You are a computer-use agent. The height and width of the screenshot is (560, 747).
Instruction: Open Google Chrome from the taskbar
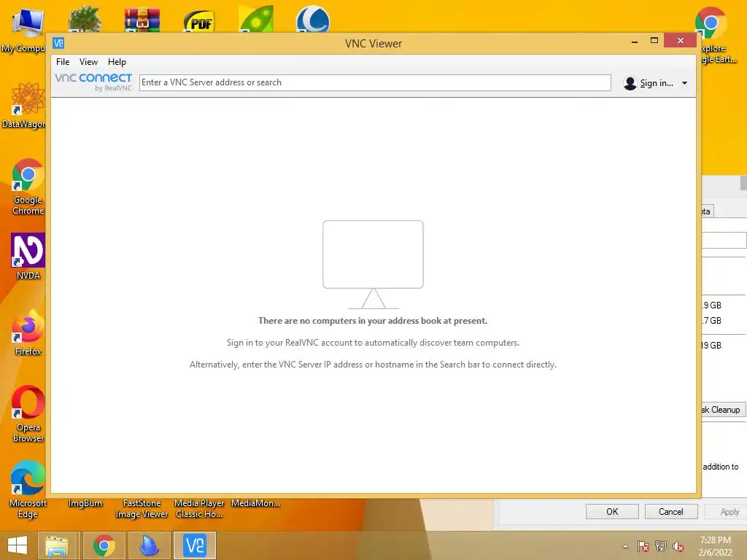tap(104, 545)
